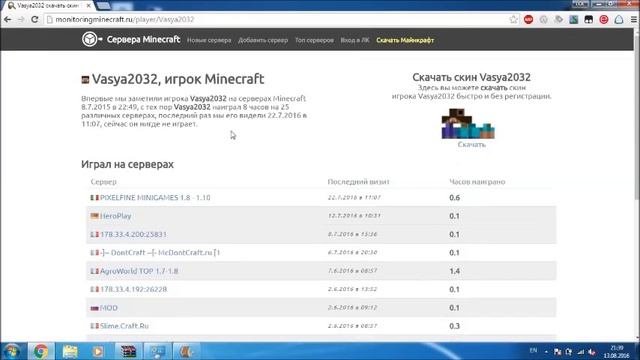Click the flag icon next to HeroPlay

point(94,216)
